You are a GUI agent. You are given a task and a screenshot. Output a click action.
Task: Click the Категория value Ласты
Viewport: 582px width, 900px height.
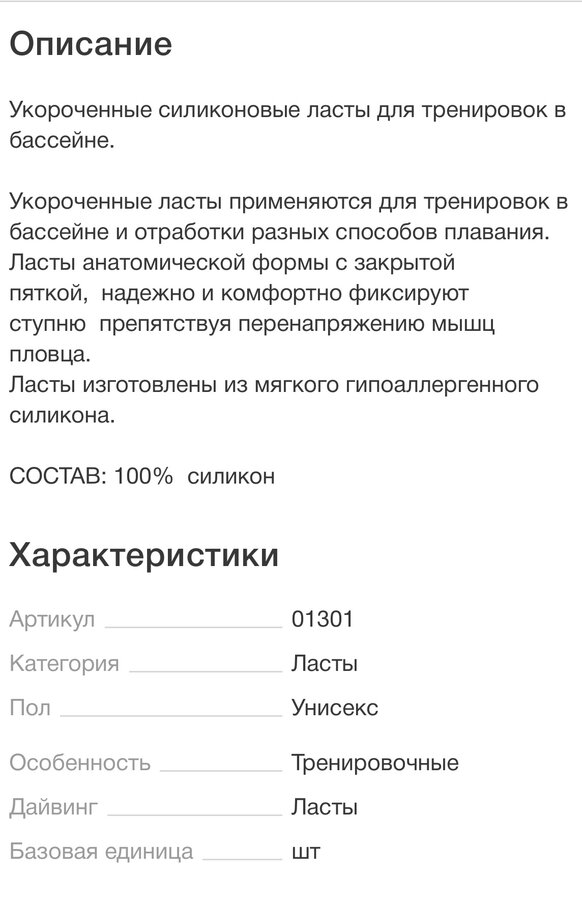pyautogui.click(x=324, y=663)
